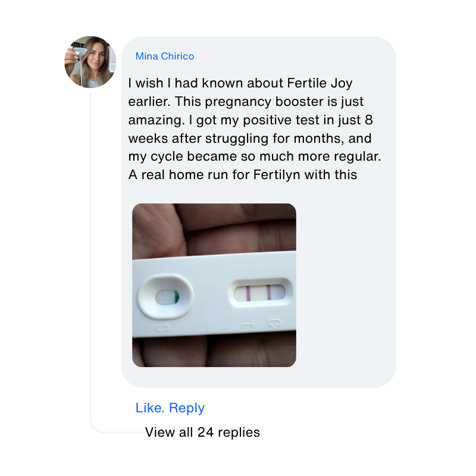The height and width of the screenshot is (476, 476).
Task: Expand View all 24 replies
Action: 202,433
